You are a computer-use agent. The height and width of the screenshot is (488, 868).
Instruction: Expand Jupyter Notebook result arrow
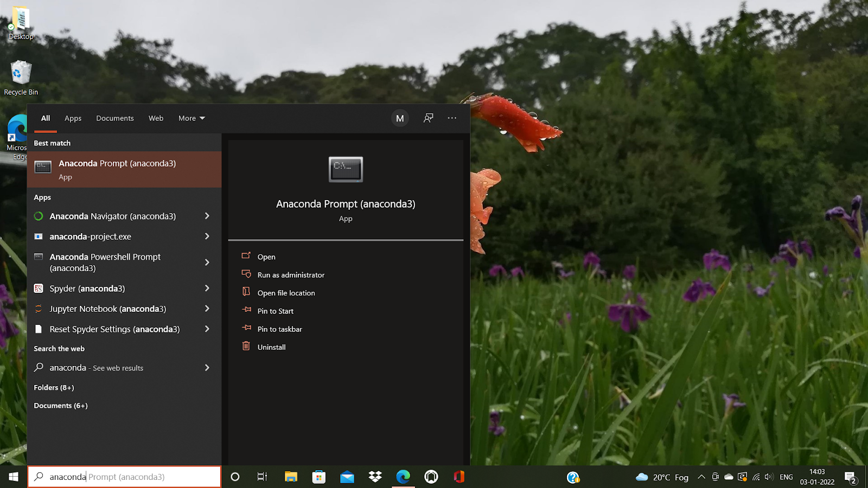(207, 309)
